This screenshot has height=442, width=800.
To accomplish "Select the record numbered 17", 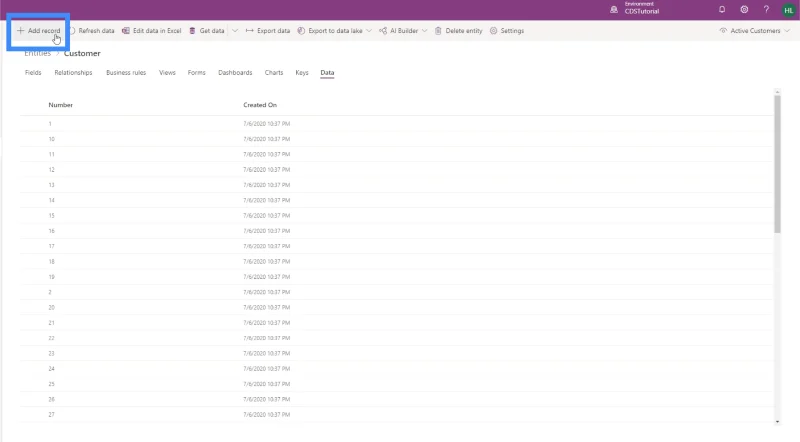I will [x=396, y=246].
